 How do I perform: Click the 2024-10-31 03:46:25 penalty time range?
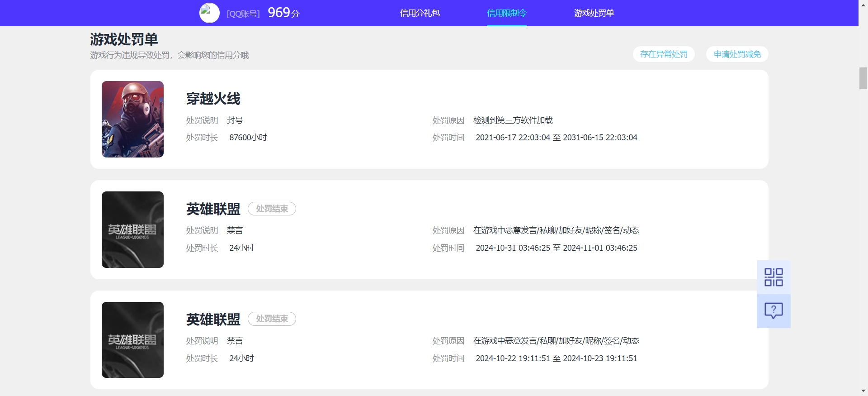tap(557, 248)
